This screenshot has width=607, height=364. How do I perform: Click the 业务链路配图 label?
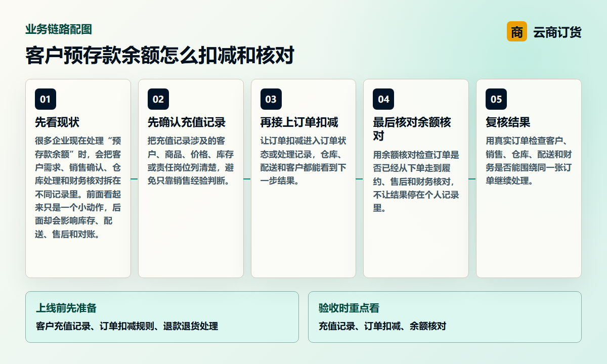tap(59, 29)
